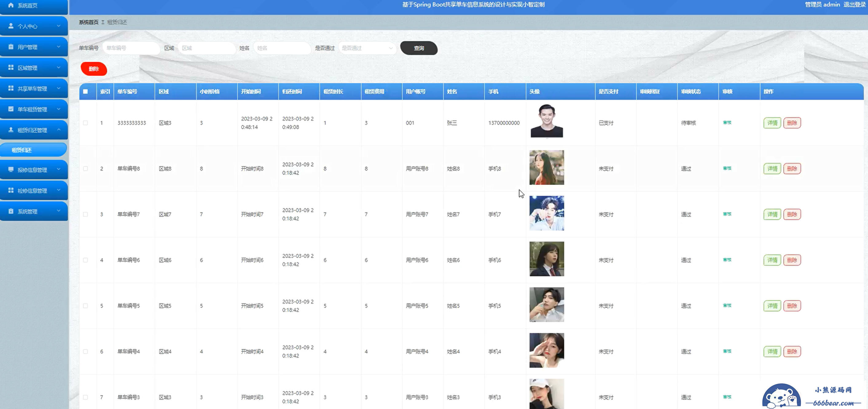The image size is (868, 409).
Task: Open 用户管理 menu label
Action: 28,47
